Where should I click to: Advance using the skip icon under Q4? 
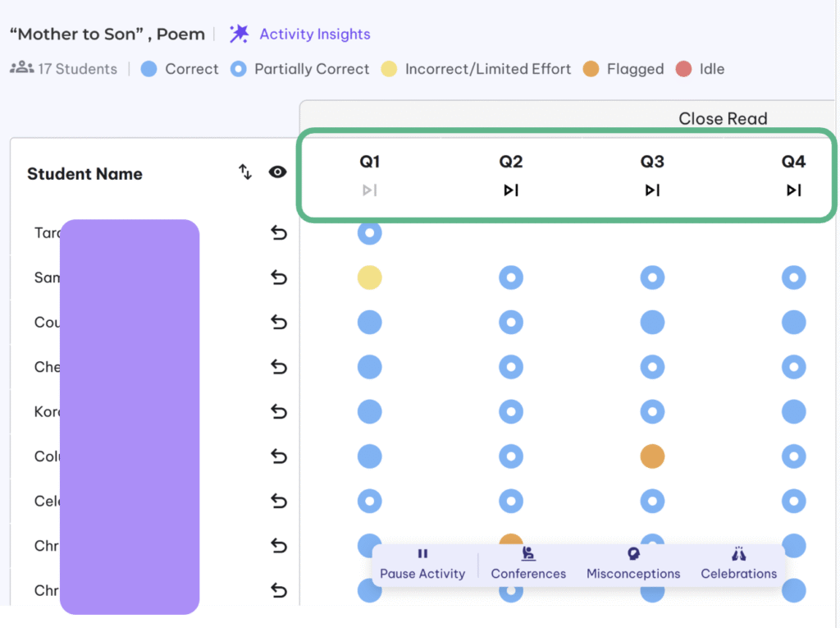point(793,190)
